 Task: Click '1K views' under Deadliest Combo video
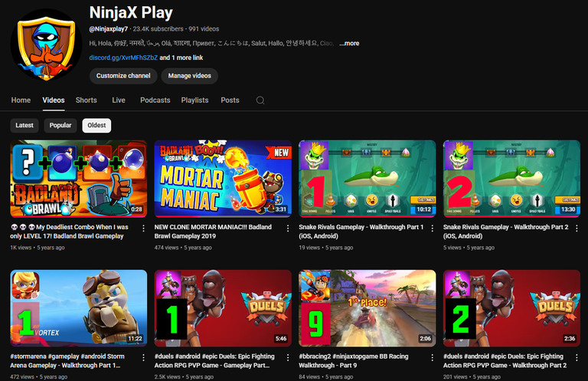tap(21, 248)
